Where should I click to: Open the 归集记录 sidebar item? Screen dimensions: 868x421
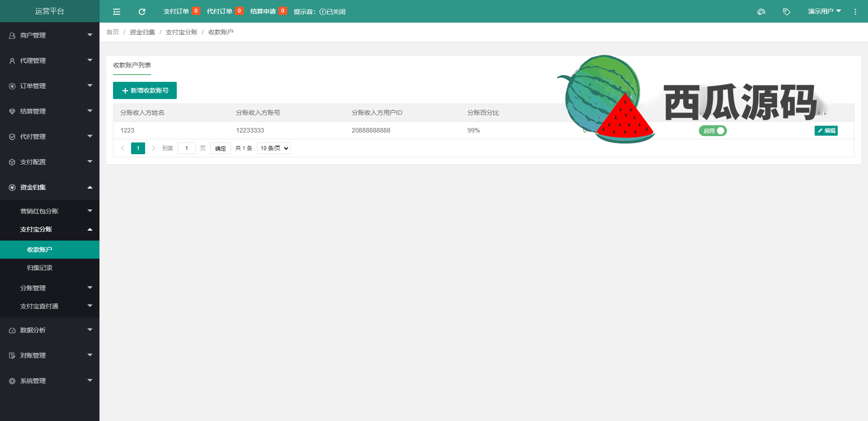click(50, 268)
